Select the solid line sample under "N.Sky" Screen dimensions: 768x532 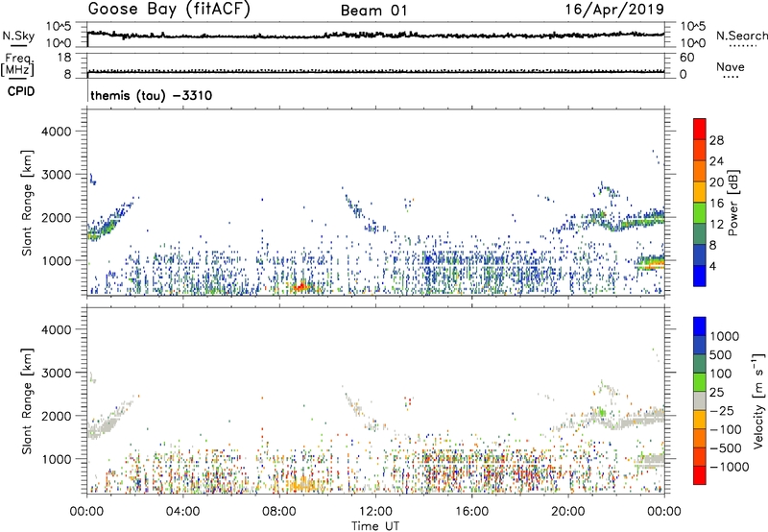point(18,45)
